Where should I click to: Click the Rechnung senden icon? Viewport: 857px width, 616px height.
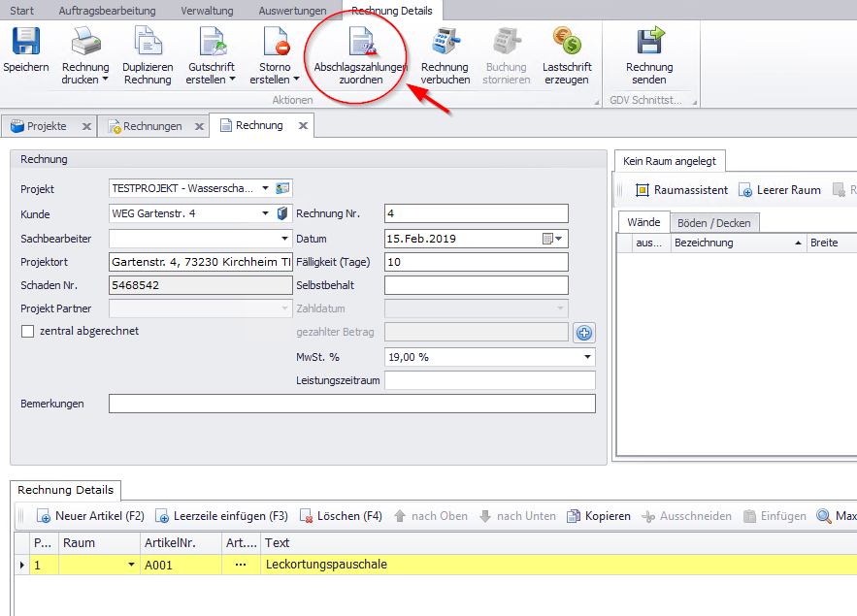point(649,44)
